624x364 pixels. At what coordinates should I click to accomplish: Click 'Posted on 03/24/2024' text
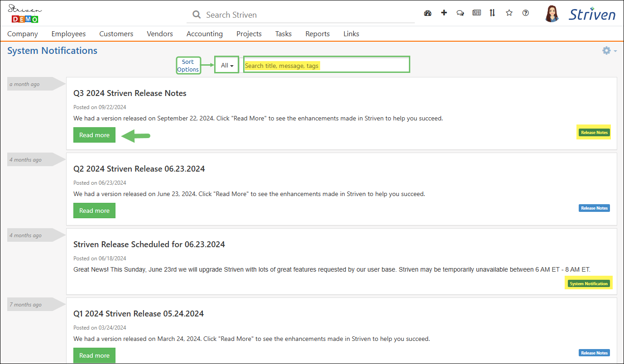pyautogui.click(x=100, y=328)
